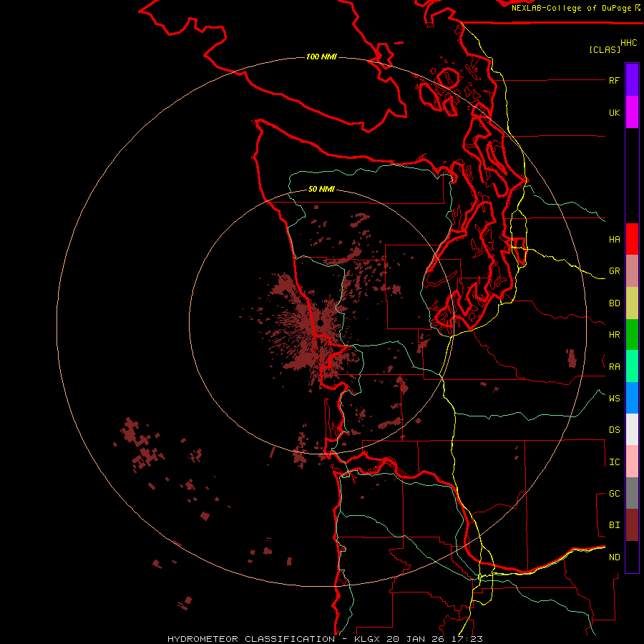This screenshot has width=644, height=644.
Task: Click the WS legend label
Action: pyautogui.click(x=614, y=398)
